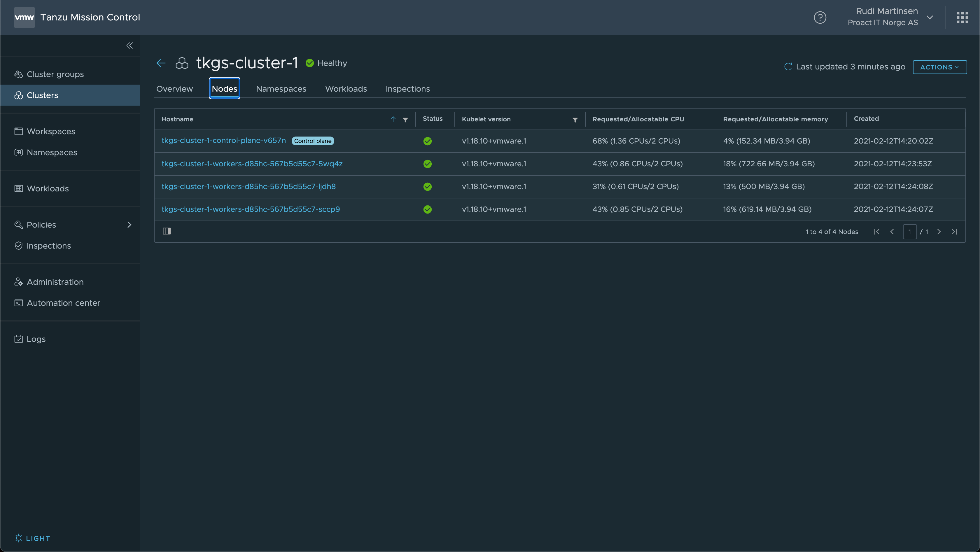
Task: Click the collapse sidebar double-arrow icon
Action: point(129,46)
